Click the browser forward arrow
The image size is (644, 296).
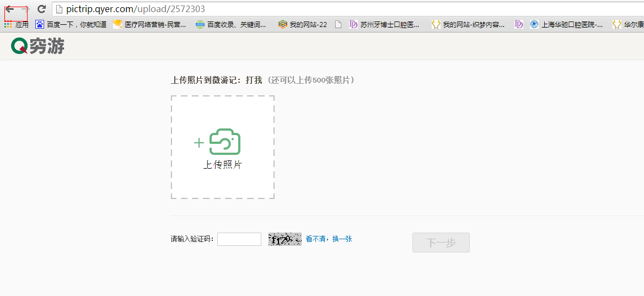25,9
